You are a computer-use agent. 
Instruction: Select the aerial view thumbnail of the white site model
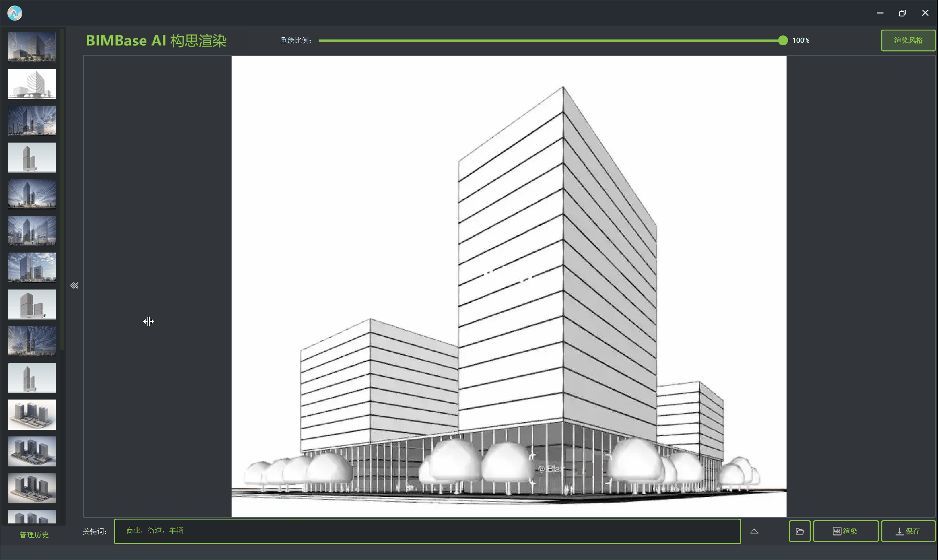tap(32, 415)
